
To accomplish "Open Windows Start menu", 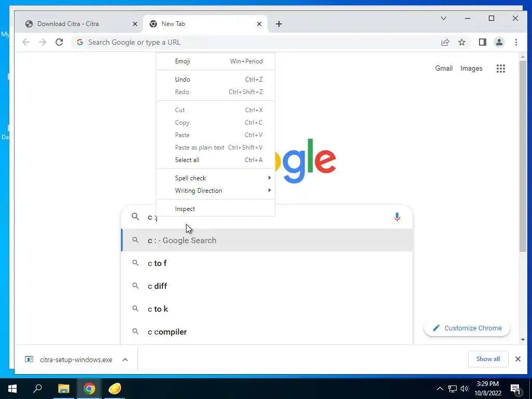I will point(12,389).
